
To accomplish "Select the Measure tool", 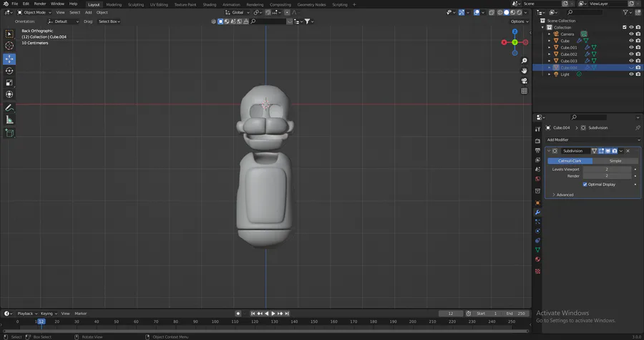I will coord(9,120).
